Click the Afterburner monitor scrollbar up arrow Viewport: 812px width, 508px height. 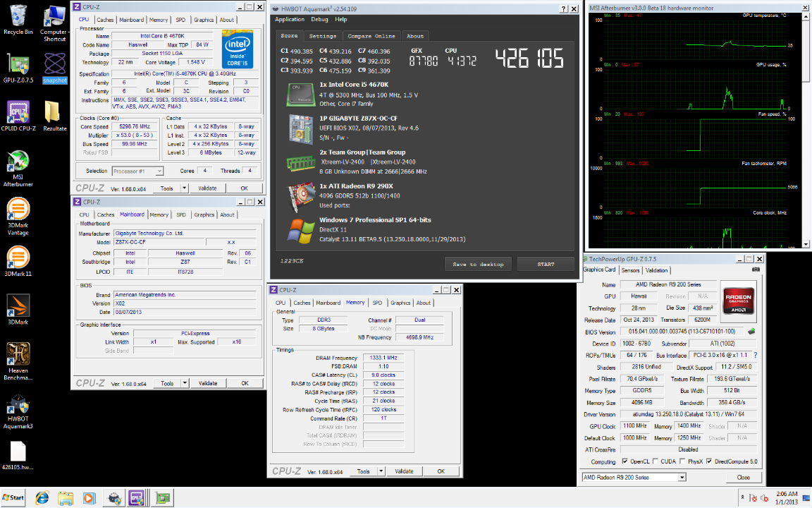806,17
